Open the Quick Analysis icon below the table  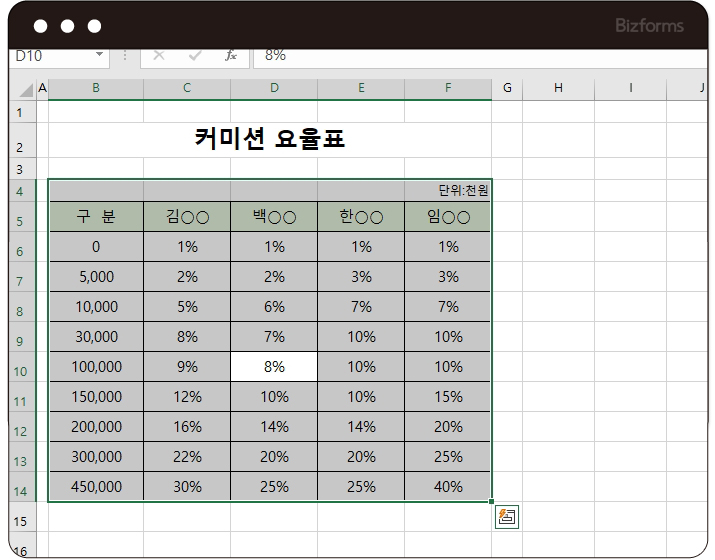click(x=507, y=517)
